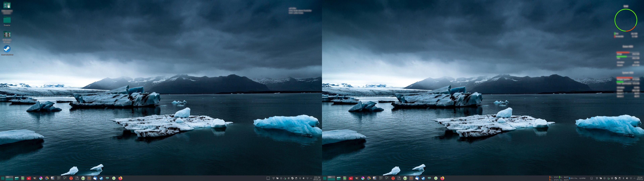Screen dimensions: 644x181
Task: Open the clipboard tray popup on left monitor
Action: [x=296, y=178]
